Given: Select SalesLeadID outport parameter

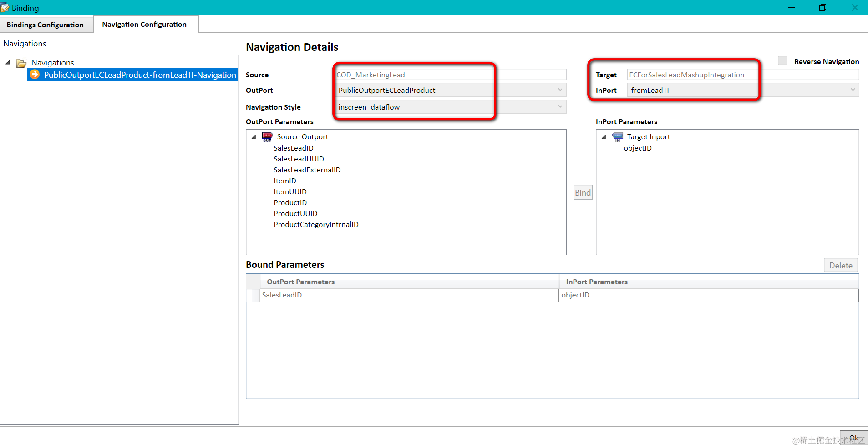Looking at the screenshot, I should click(294, 148).
